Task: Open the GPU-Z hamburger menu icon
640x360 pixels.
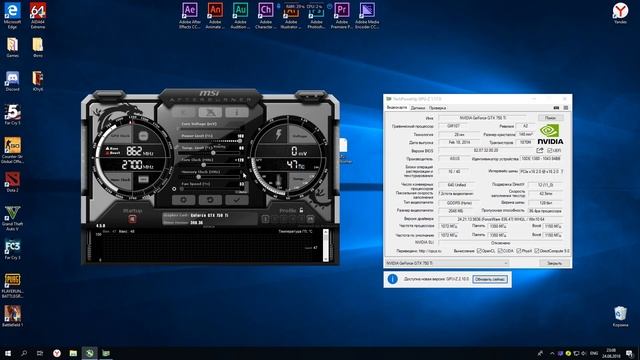Action: click(x=565, y=108)
